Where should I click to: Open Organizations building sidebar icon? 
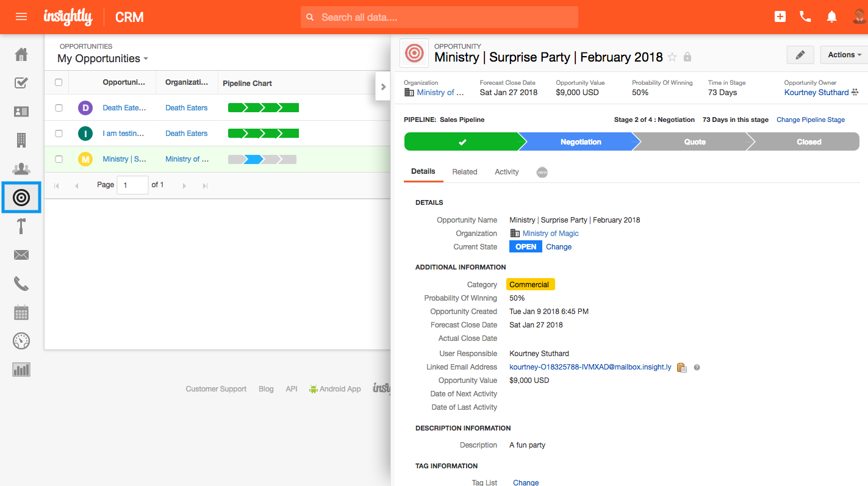[x=21, y=140]
